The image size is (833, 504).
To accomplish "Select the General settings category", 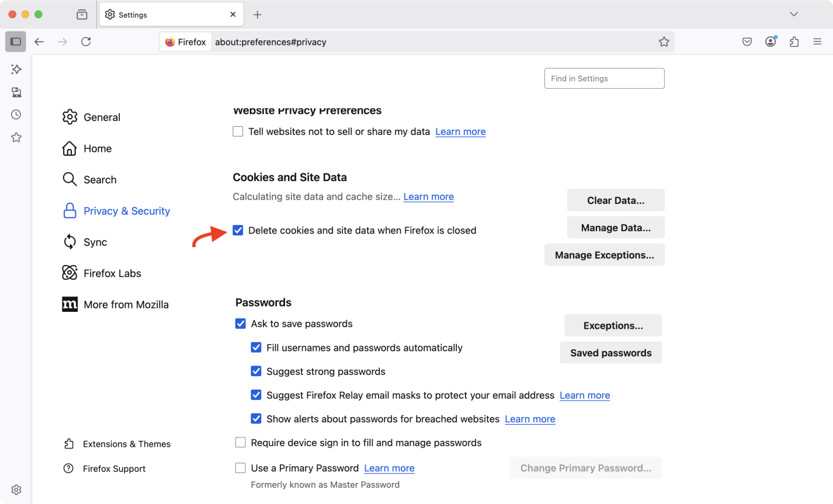I will (x=102, y=117).
